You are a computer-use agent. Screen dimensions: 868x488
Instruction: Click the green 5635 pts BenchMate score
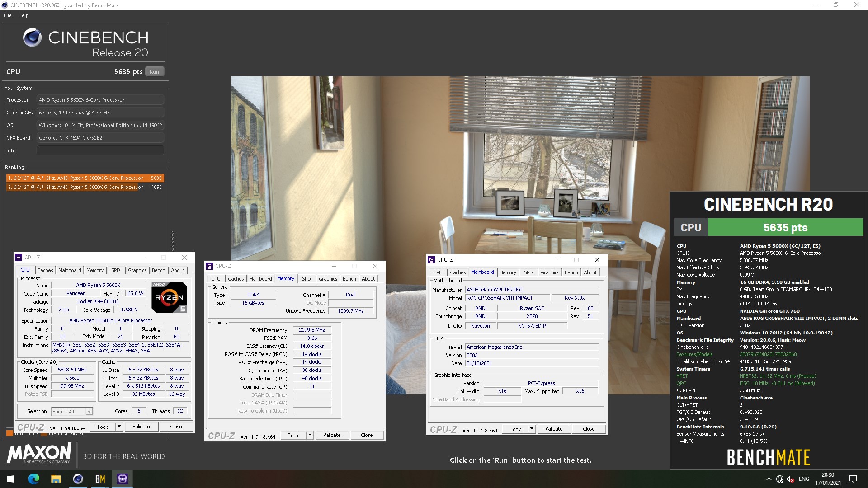(x=785, y=227)
